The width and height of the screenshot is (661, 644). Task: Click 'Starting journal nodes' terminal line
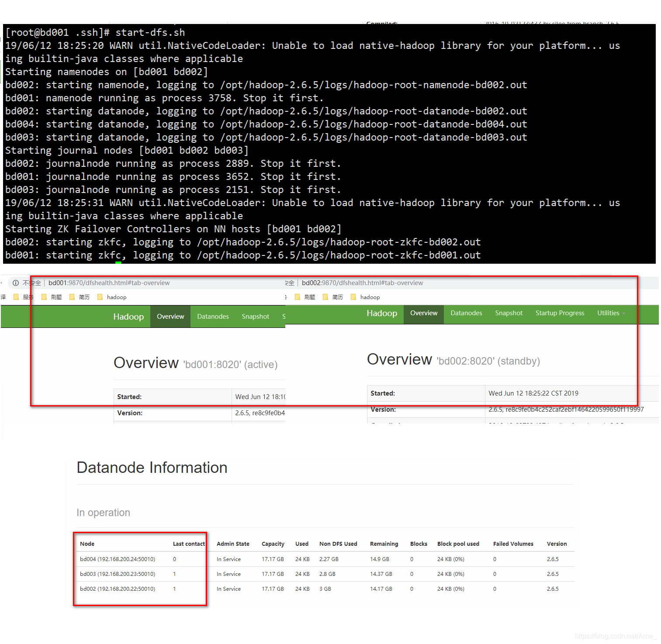(127, 150)
